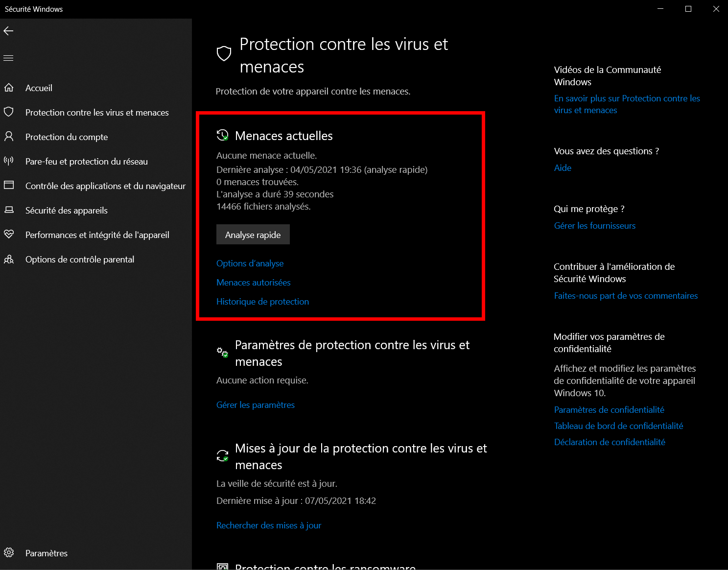Click the Performances et intégrité heart icon
The image size is (728, 570).
pos(9,235)
